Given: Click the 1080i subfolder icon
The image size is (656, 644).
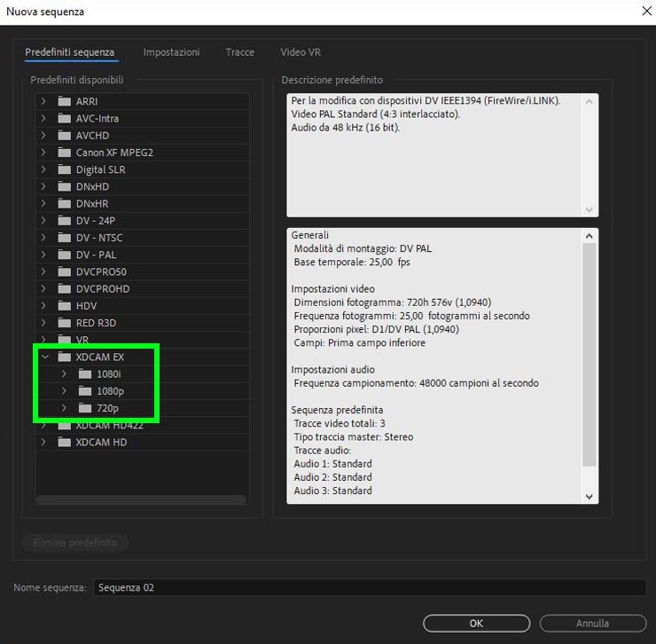Looking at the screenshot, I should pos(85,374).
